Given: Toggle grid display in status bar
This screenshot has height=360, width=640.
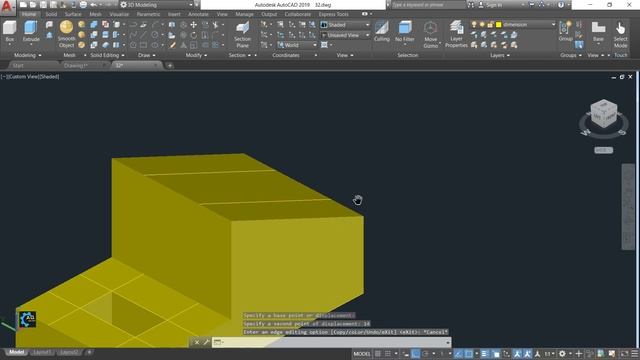Looking at the screenshot, I should [x=378, y=353].
